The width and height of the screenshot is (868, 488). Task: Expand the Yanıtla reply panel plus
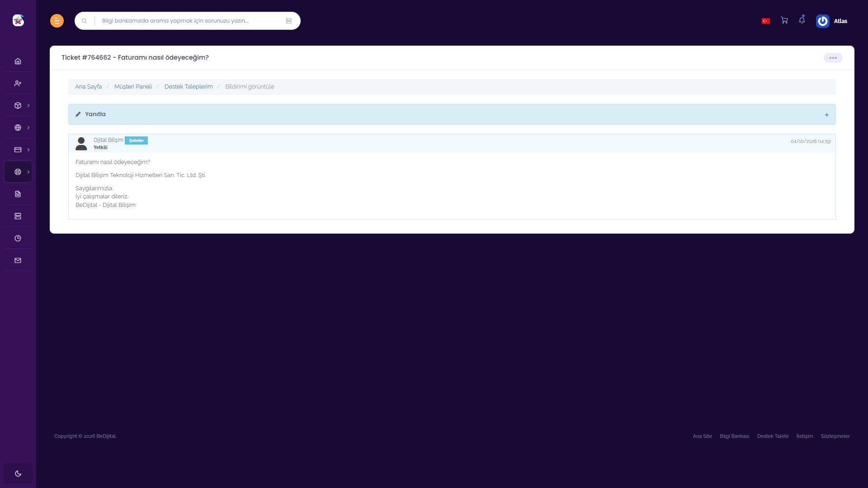point(826,115)
